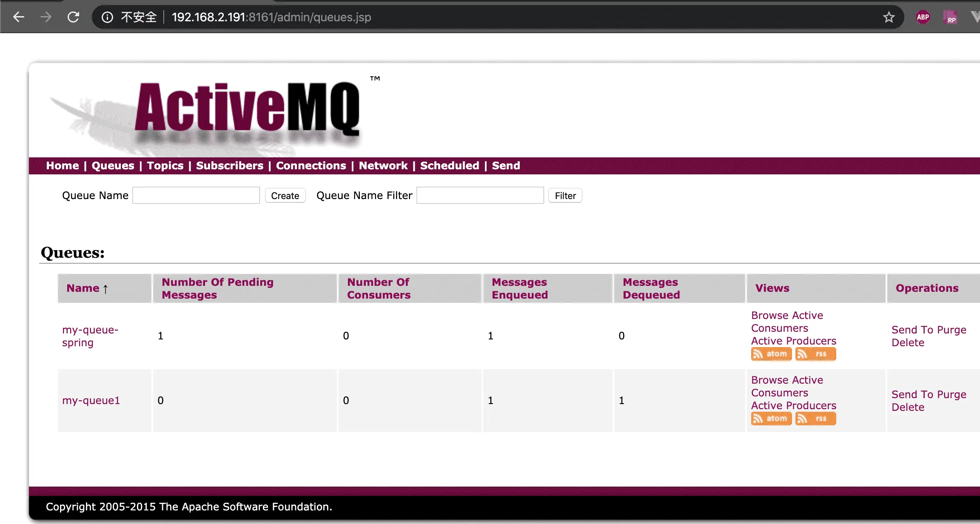Open the rss feed for my-queue1
The image size is (980, 524).
[815, 419]
